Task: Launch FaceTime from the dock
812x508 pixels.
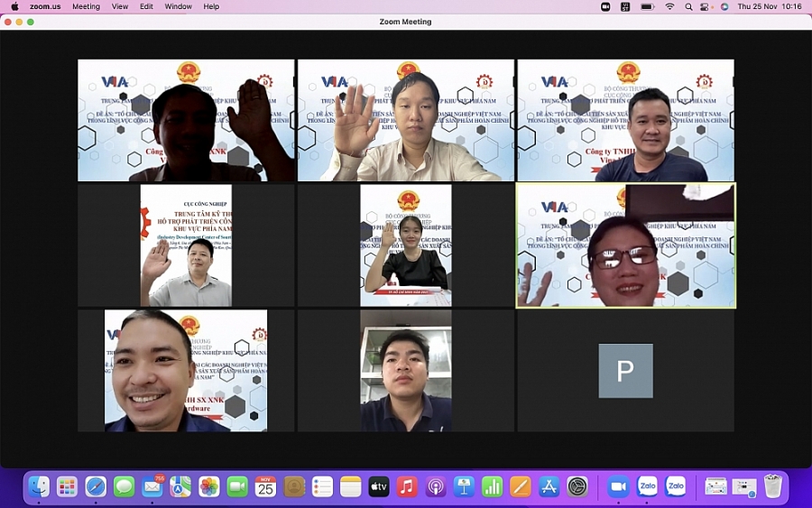Action: (237, 487)
